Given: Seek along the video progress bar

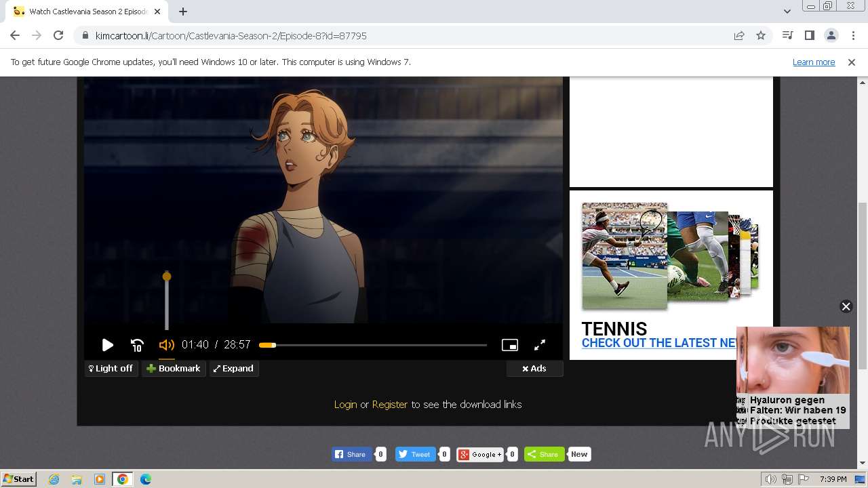Looking at the screenshot, I should [x=373, y=345].
